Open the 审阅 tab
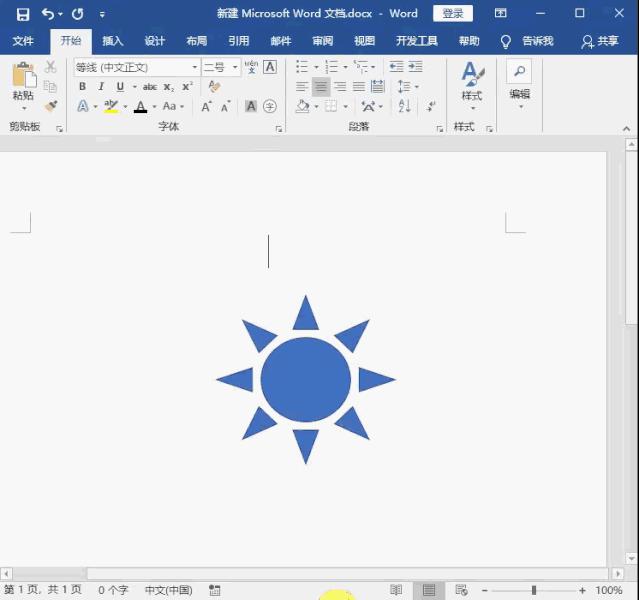This screenshot has width=639, height=600. (322, 41)
